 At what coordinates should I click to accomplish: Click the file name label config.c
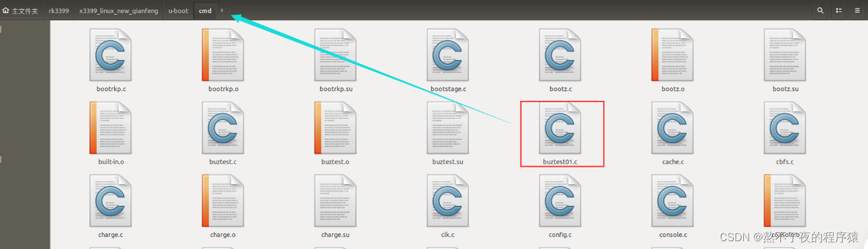pyautogui.click(x=560, y=235)
